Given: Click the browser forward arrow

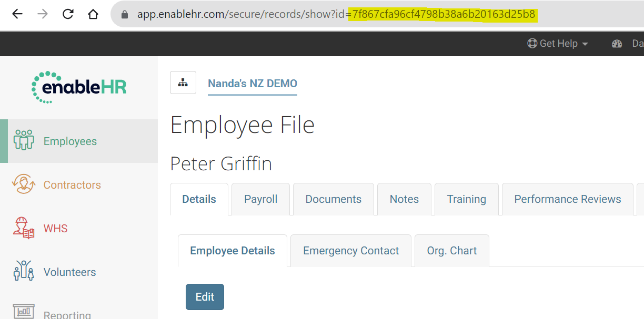Looking at the screenshot, I should pyautogui.click(x=43, y=14).
